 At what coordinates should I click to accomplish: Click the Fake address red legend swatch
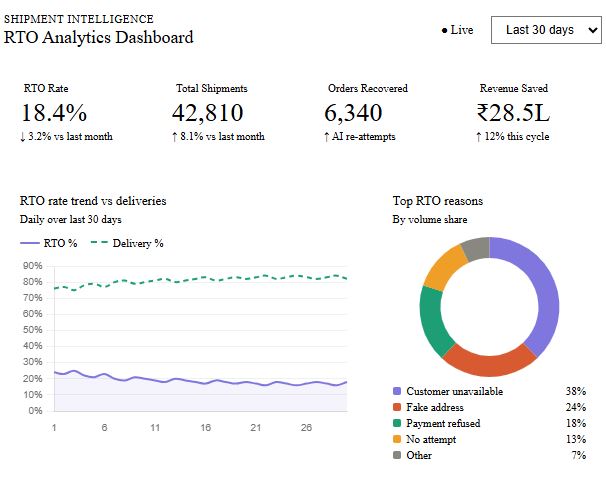click(x=397, y=407)
